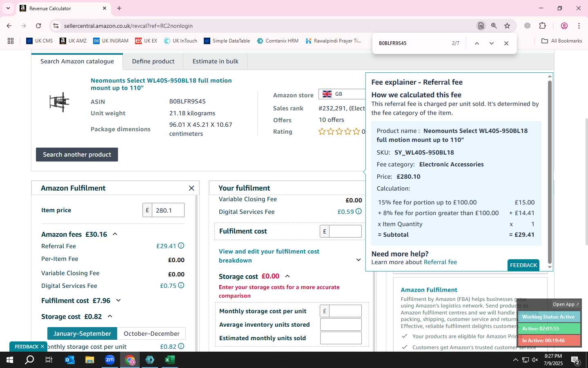
Task: Collapse Your fulfilment Storage cost £0.00
Action: click(287, 276)
